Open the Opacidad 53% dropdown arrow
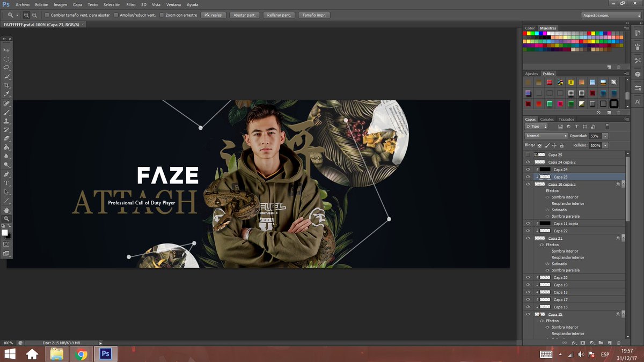The width and height of the screenshot is (644, 362). click(605, 136)
